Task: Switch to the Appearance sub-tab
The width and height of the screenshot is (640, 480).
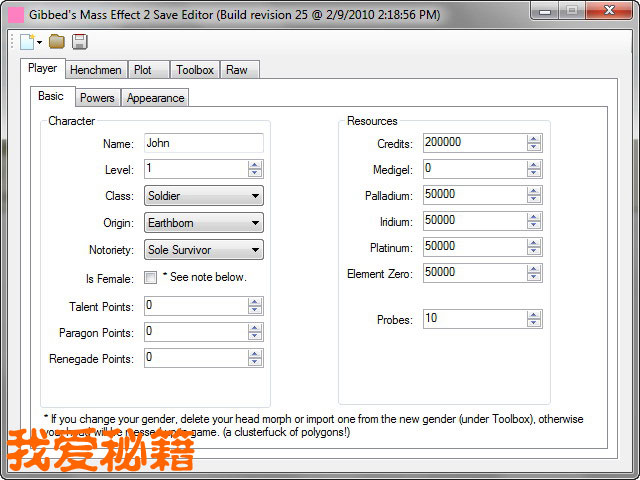Action: 155,98
